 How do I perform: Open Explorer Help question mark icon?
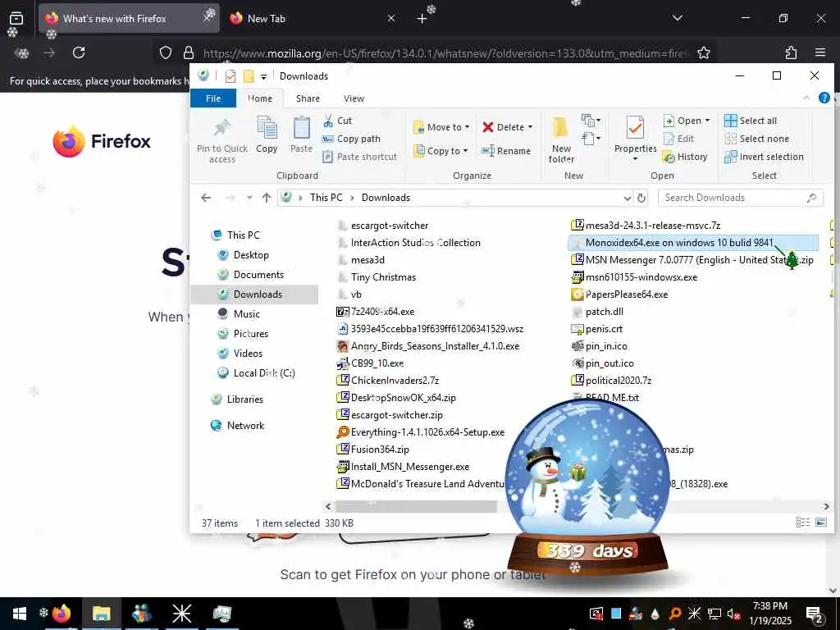[824, 98]
